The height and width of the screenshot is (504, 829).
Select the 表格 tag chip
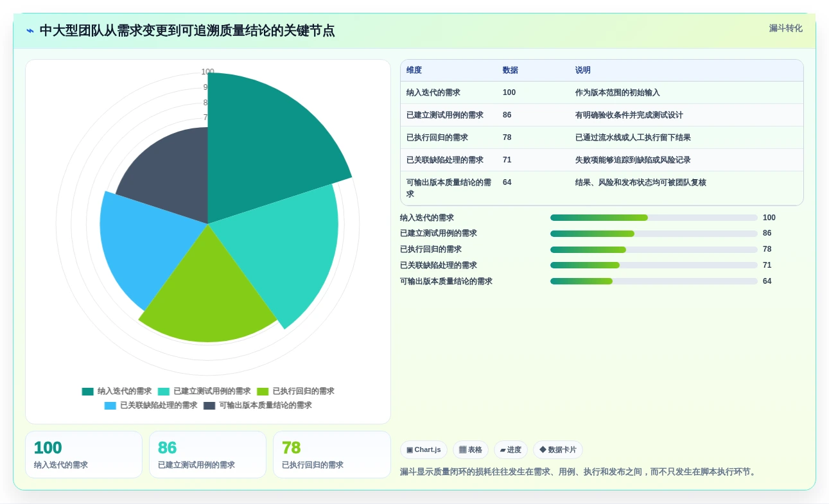click(471, 450)
